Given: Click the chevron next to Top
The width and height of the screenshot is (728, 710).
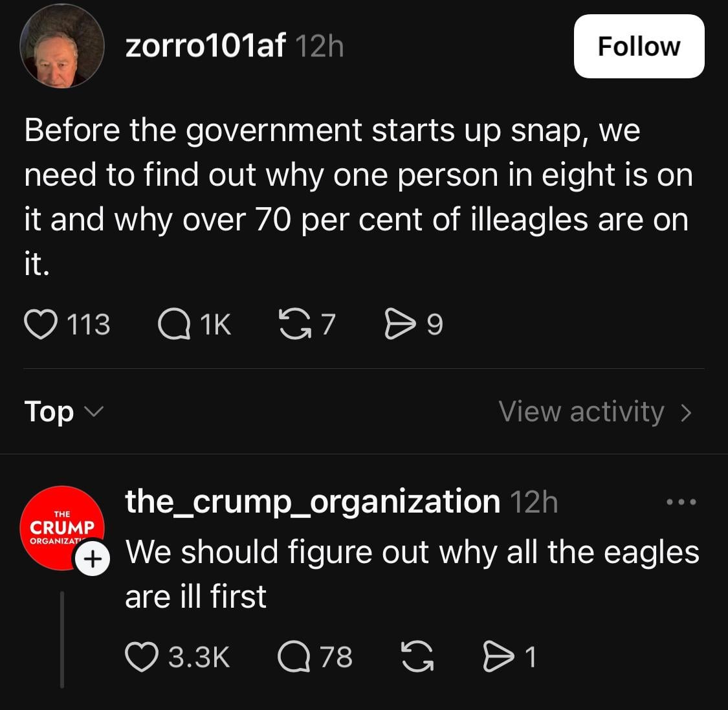Looking at the screenshot, I should (94, 412).
